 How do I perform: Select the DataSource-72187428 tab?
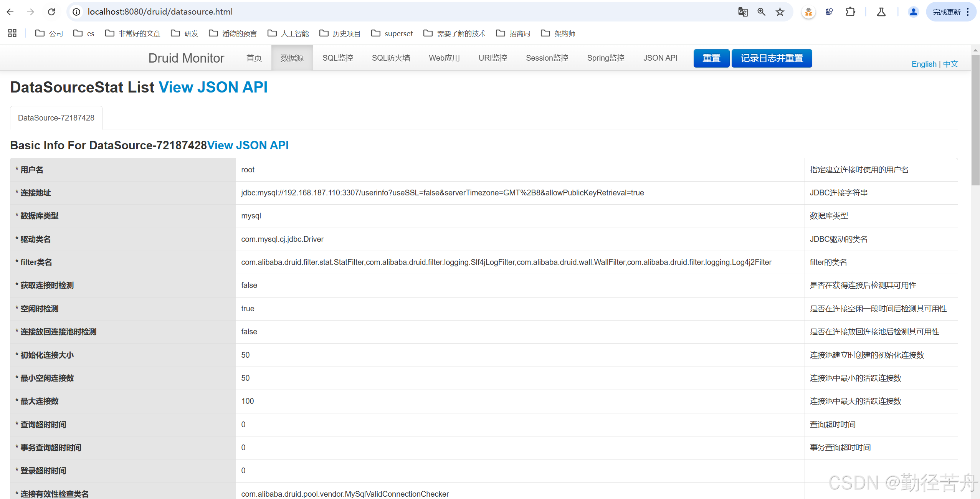click(x=56, y=118)
